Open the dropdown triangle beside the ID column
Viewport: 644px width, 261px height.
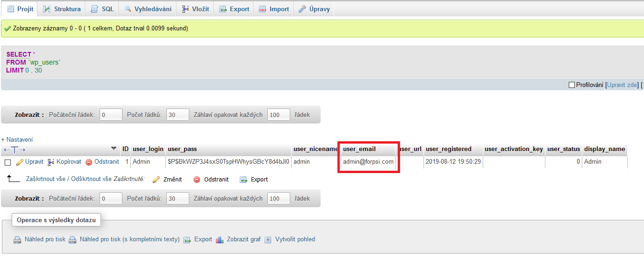click(114, 149)
